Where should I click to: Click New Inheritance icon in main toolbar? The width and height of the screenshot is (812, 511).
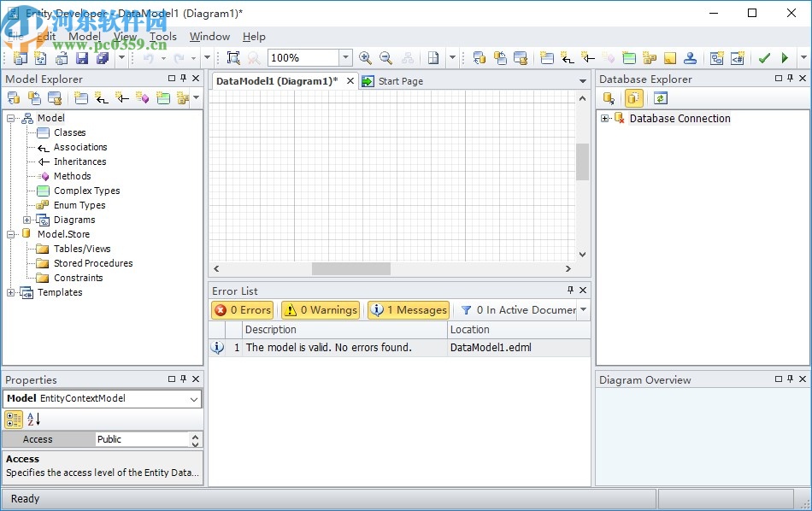588,58
